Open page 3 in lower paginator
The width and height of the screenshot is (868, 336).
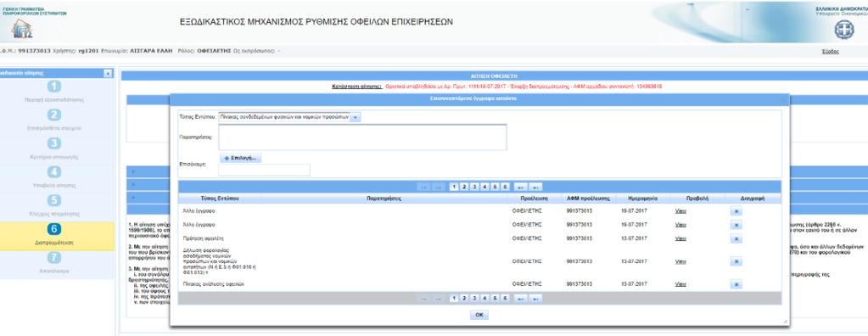(474, 299)
